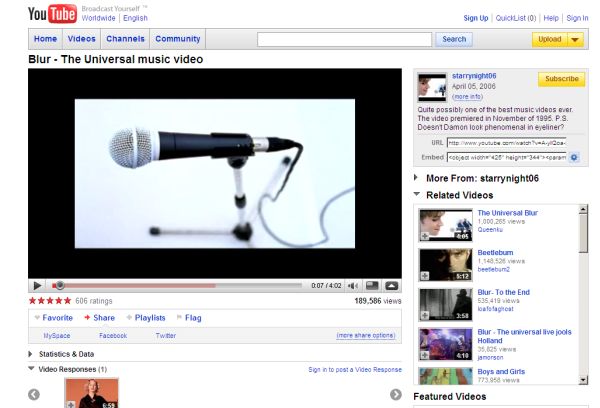Expand More From: starrynight06

click(416, 178)
